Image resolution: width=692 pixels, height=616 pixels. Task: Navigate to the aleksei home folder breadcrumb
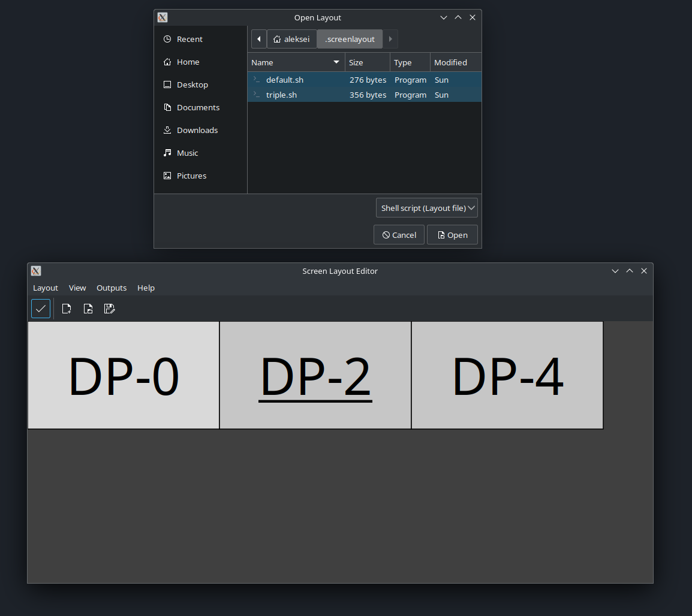pyautogui.click(x=292, y=39)
